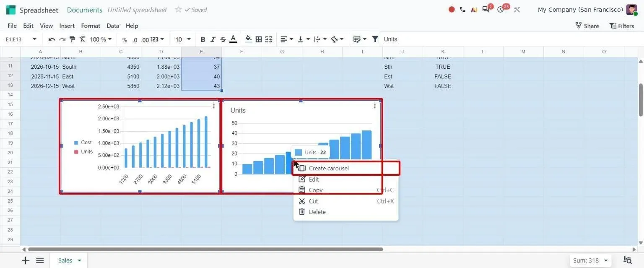644x268 pixels.
Task: Toggle the filter funnel icon
Action: coord(375,39)
